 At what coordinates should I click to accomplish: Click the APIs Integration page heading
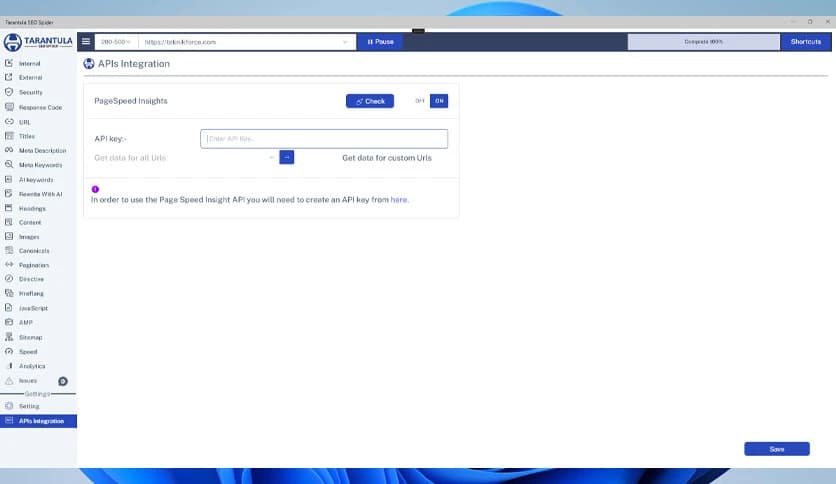tap(134, 63)
